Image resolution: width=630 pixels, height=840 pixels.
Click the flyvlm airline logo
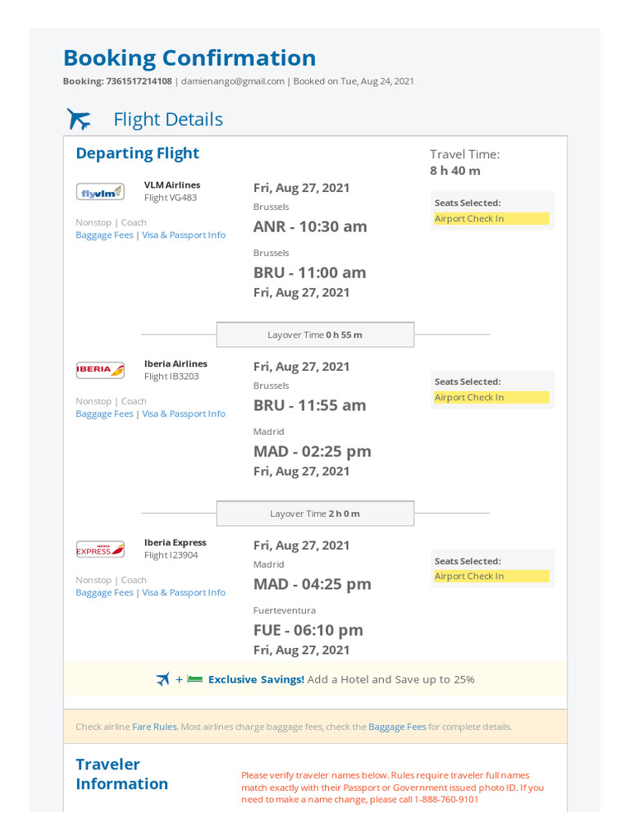click(100, 192)
